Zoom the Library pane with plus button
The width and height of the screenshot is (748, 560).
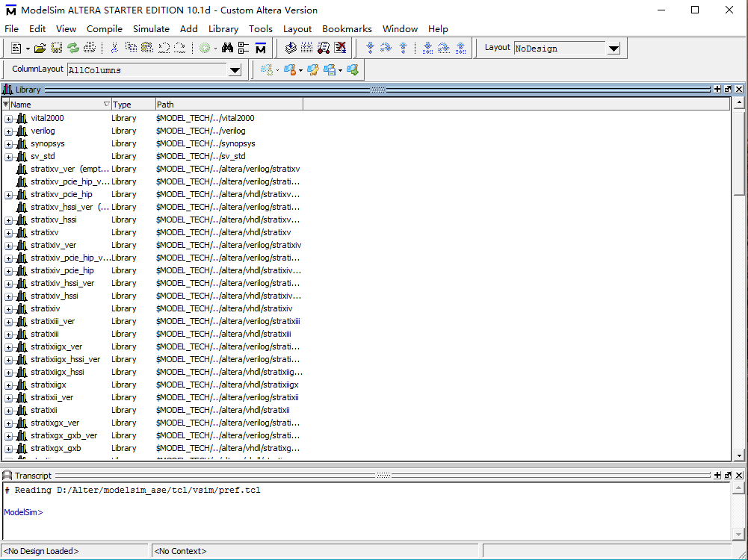pos(717,89)
